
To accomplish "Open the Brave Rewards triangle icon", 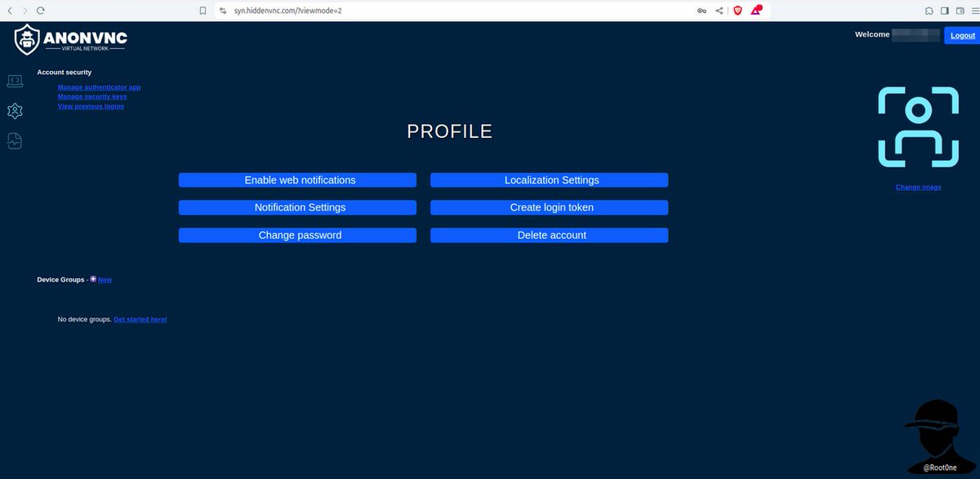I will [756, 11].
